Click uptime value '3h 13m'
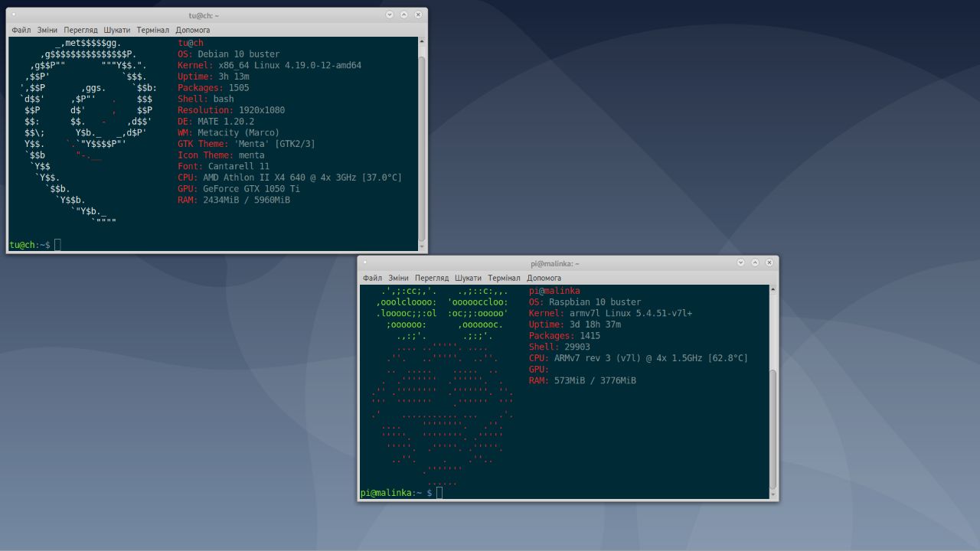 coord(234,77)
